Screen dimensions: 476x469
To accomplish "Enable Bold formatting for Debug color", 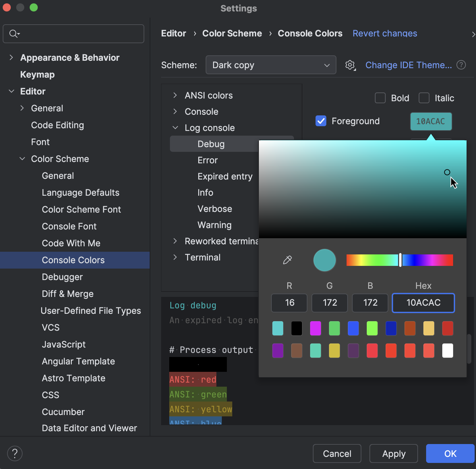I will 380,98.
